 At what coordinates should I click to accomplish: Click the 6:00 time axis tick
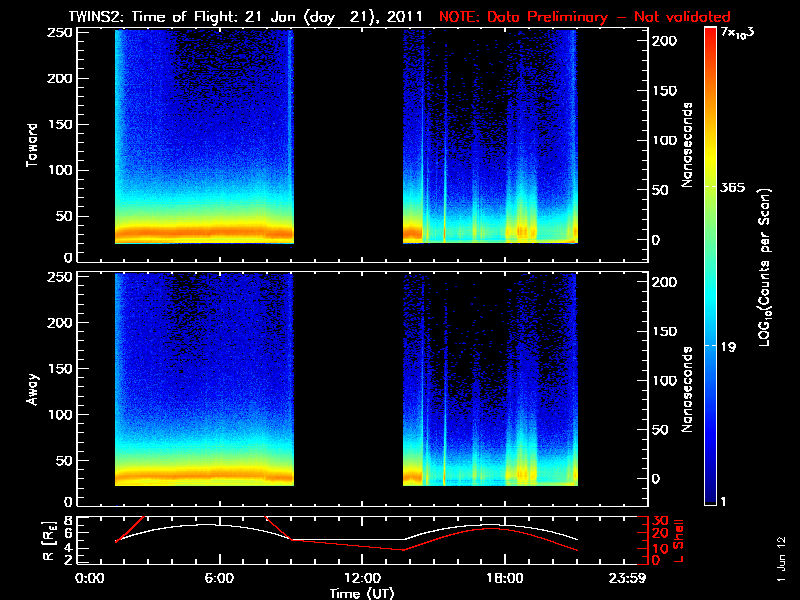pos(219,577)
